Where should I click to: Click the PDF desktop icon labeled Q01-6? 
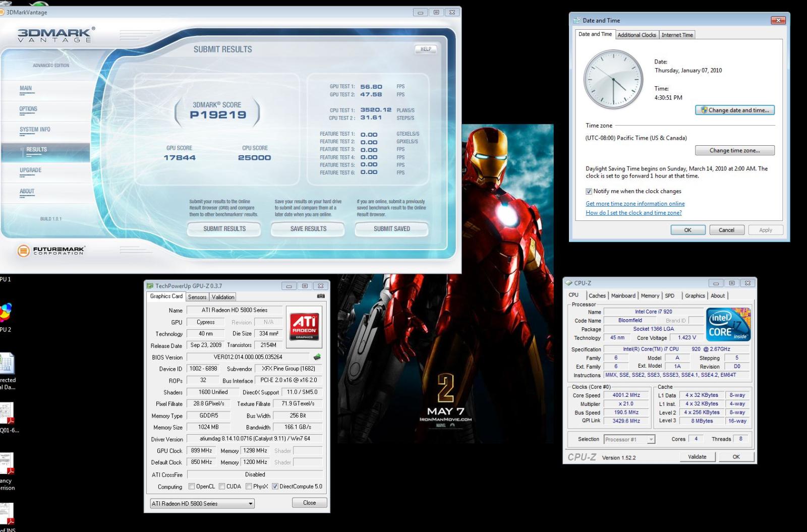click(x=7, y=413)
